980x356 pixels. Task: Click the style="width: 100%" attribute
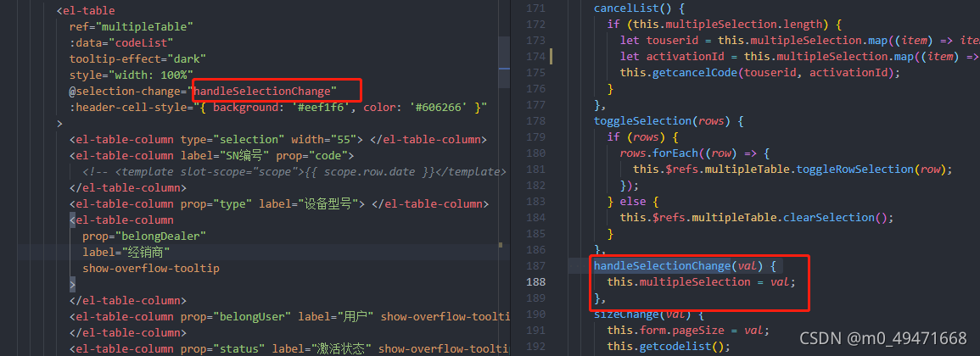[132, 75]
